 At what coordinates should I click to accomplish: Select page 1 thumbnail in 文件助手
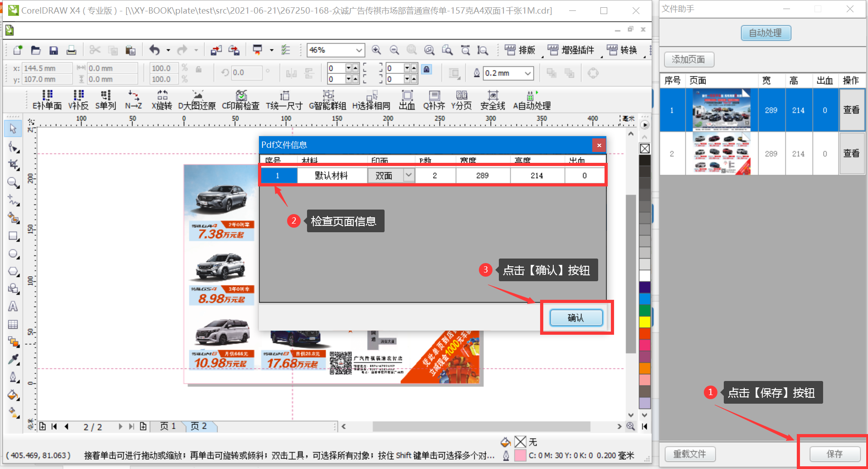pos(721,110)
